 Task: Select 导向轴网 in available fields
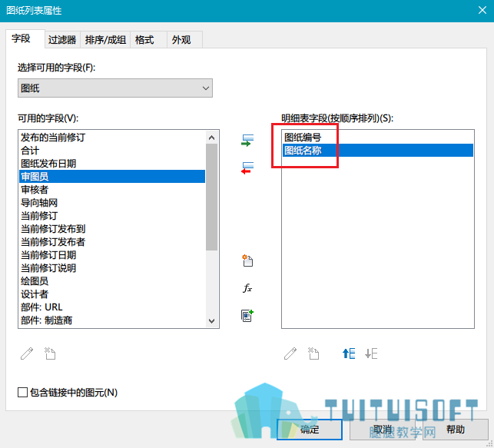pyautogui.click(x=112, y=203)
